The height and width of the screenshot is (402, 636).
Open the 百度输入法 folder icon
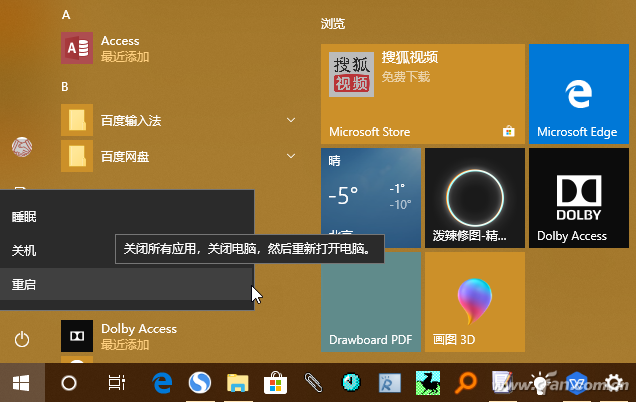pos(77,120)
